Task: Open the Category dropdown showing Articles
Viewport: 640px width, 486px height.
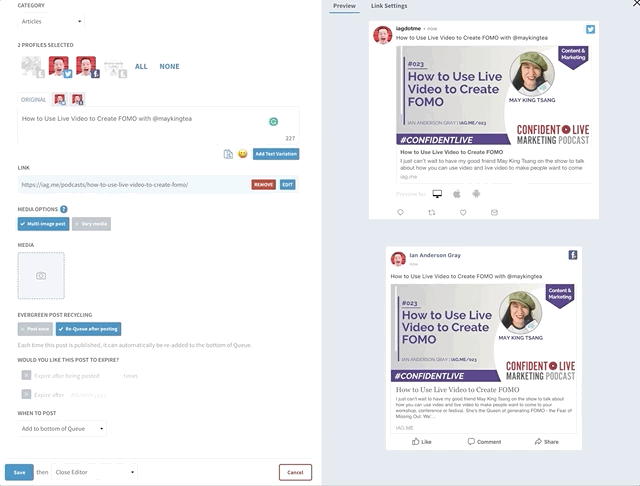Action: tap(51, 22)
